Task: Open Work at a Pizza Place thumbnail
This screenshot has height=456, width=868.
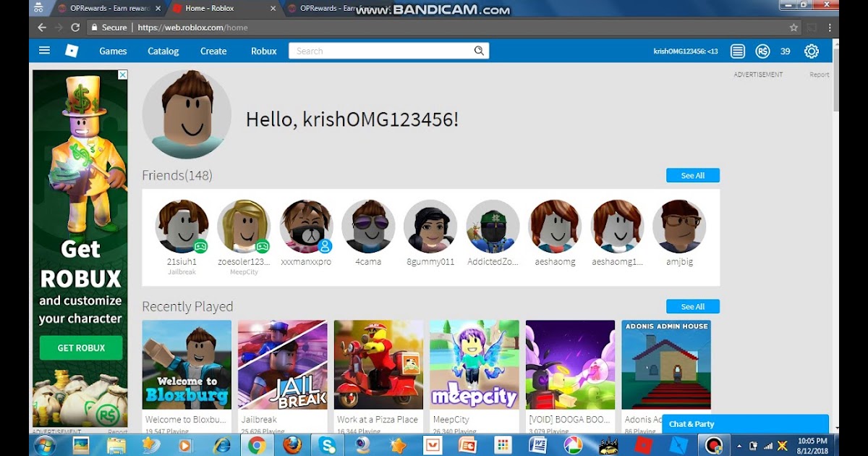Action: point(378,365)
